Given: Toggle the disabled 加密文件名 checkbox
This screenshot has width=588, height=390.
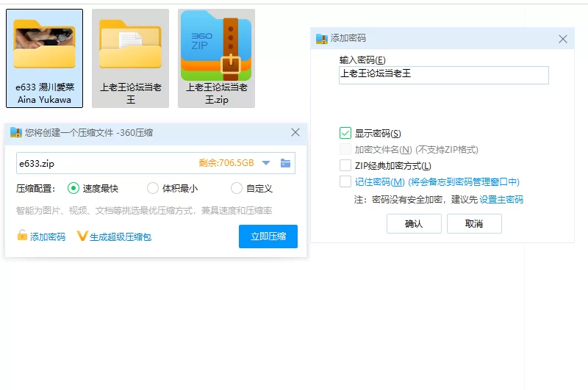Looking at the screenshot, I should (x=345, y=149).
